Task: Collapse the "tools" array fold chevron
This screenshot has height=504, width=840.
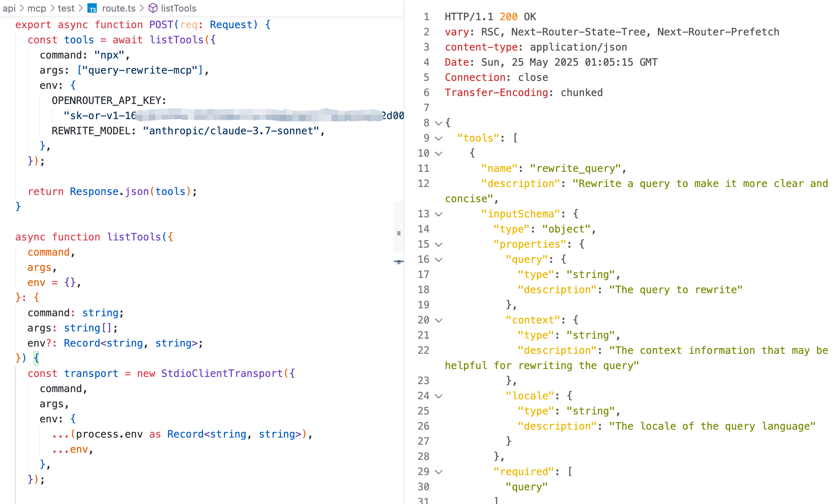Action: pyautogui.click(x=439, y=138)
